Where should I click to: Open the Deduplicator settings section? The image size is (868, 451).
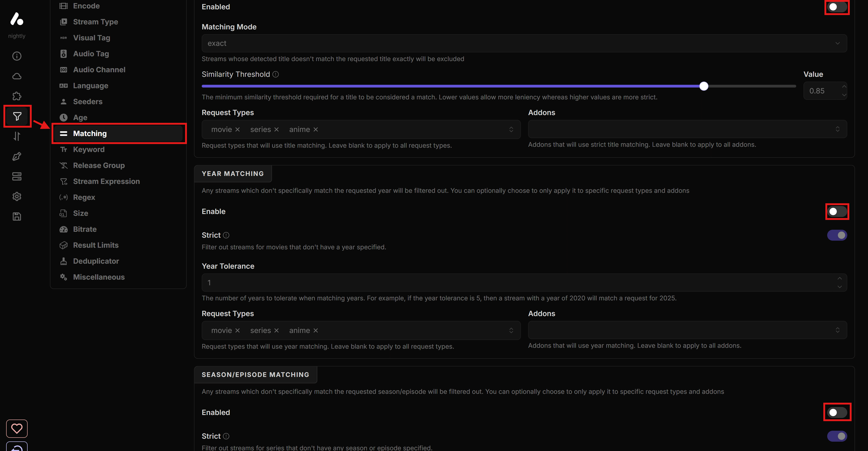click(96, 261)
